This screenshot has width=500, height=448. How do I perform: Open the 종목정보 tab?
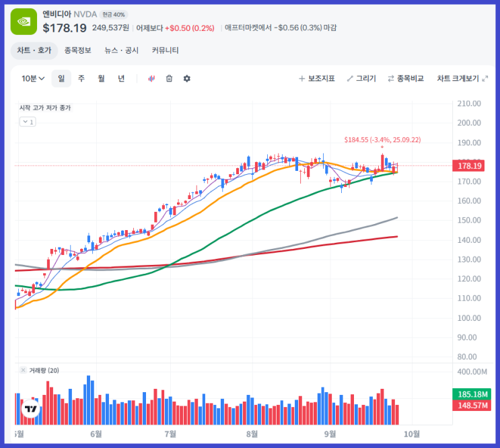(x=78, y=50)
